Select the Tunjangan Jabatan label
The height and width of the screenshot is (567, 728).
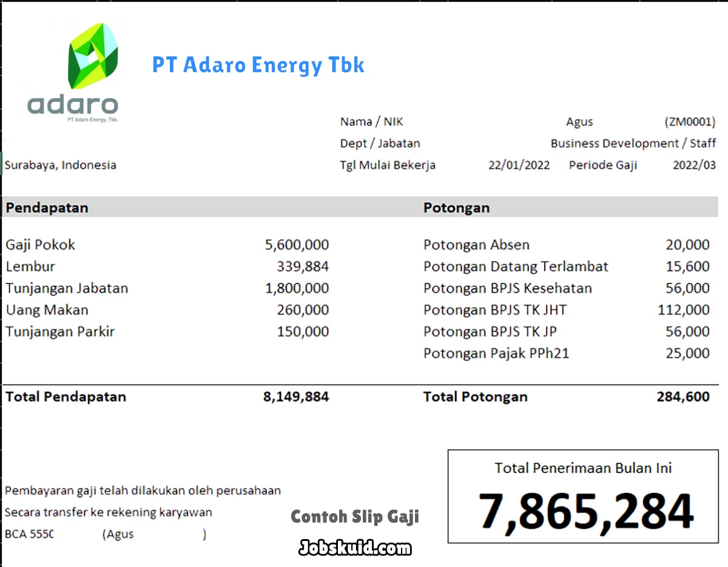click(x=67, y=288)
